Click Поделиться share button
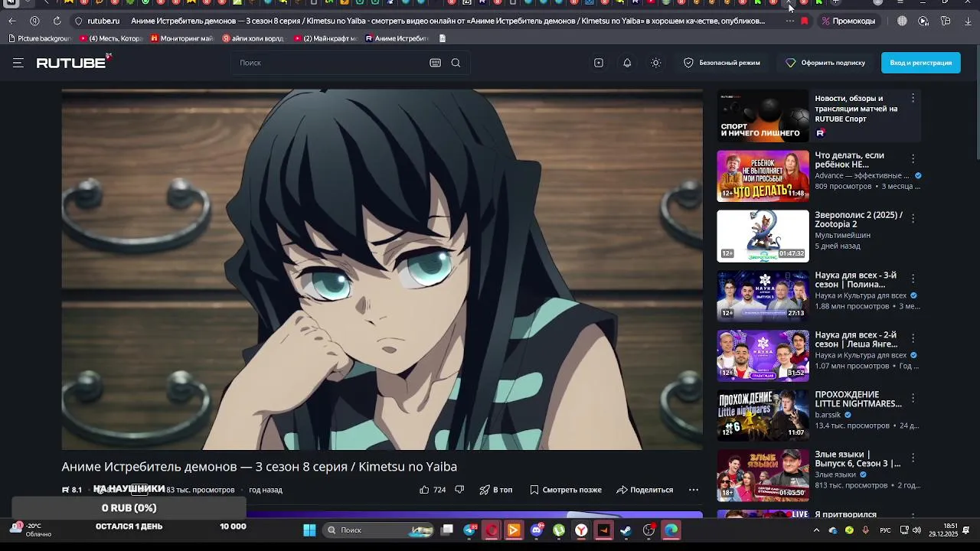The height and width of the screenshot is (551, 980). [645, 490]
